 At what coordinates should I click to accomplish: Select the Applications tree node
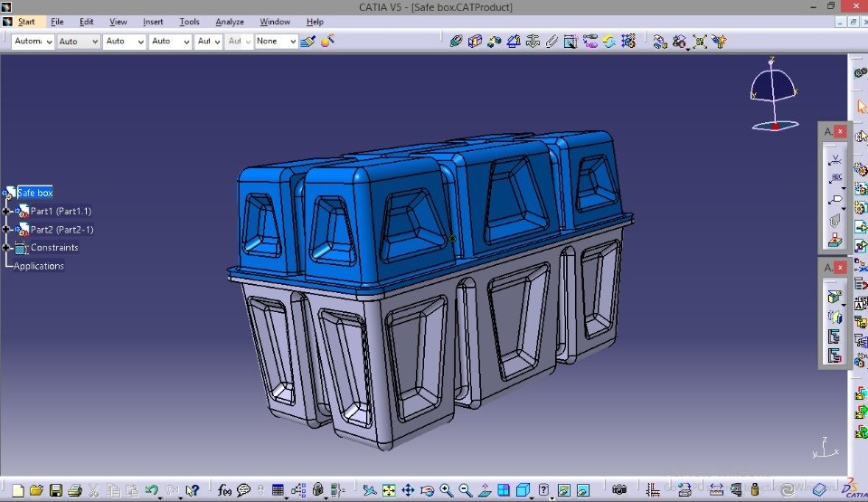click(x=39, y=266)
